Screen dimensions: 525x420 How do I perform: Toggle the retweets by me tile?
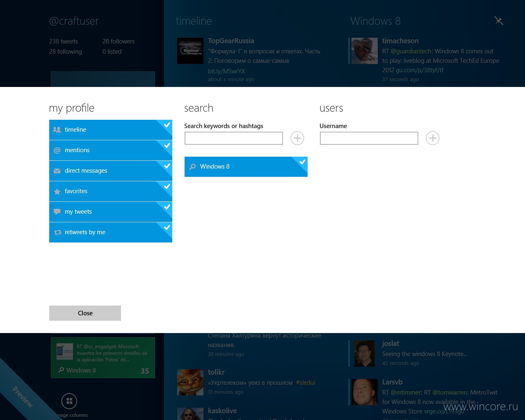pyautogui.click(x=111, y=232)
